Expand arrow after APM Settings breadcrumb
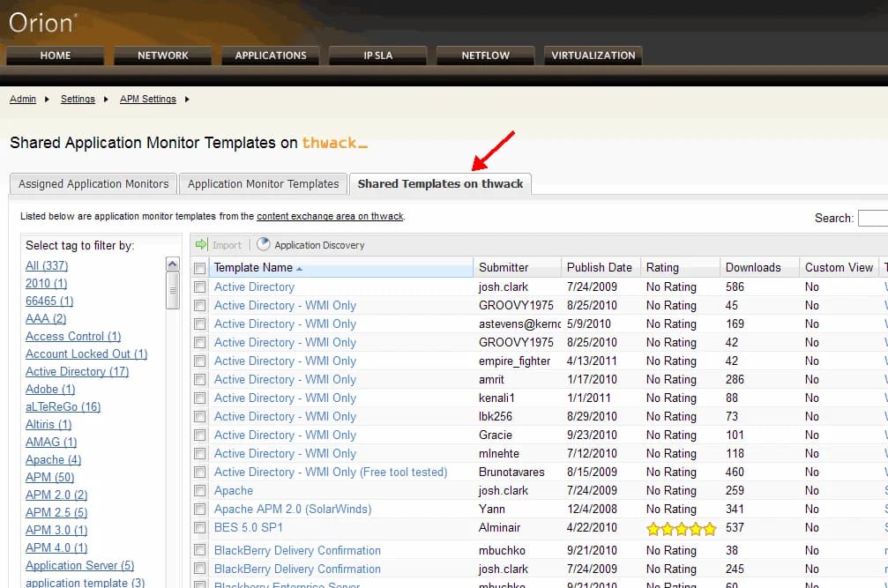The height and width of the screenshot is (588, 888). 187,100
